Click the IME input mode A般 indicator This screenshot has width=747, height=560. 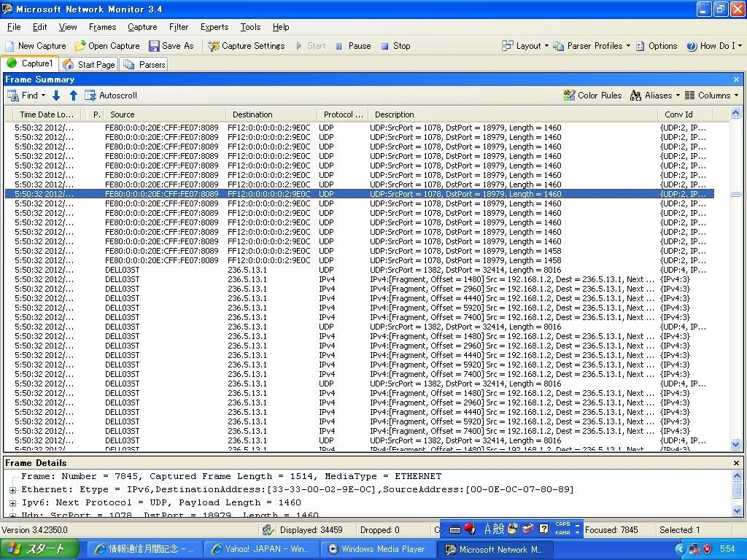494,529
